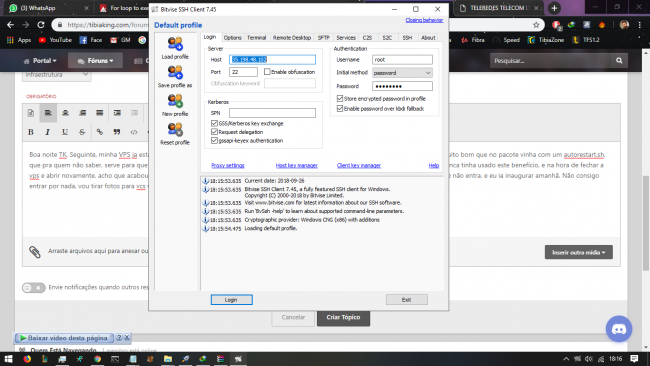Click the Port input field
The height and width of the screenshot is (366, 650).
[x=243, y=72]
